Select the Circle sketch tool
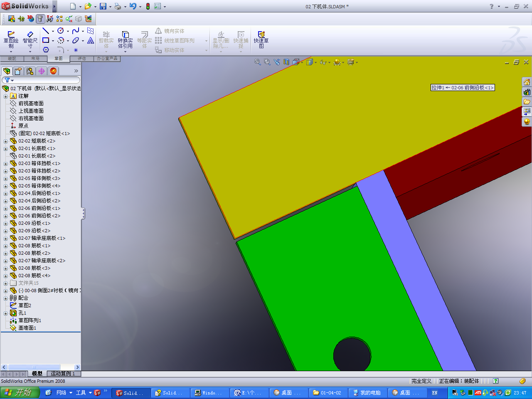This screenshot has height=399, width=532. pyautogui.click(x=61, y=31)
